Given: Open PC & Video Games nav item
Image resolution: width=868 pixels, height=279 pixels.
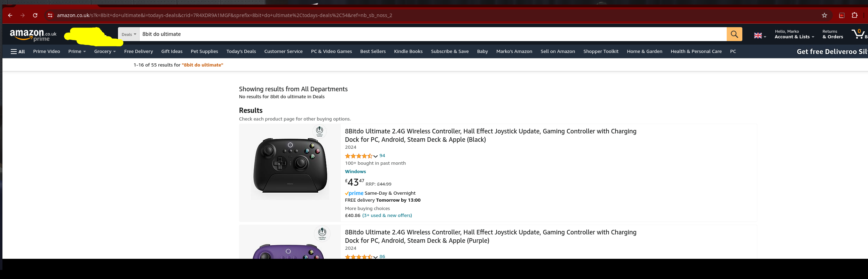Looking at the screenshot, I should pyautogui.click(x=331, y=52).
